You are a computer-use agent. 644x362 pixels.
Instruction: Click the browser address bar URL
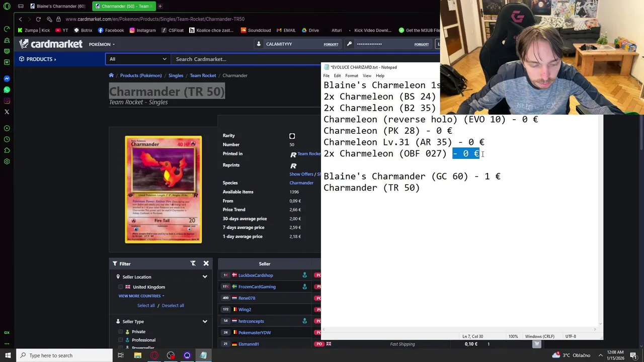tap(155, 19)
